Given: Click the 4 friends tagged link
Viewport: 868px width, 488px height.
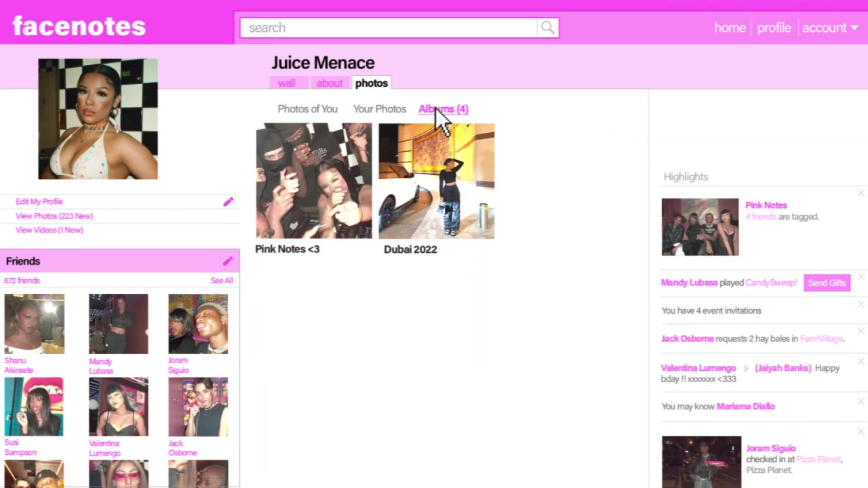Looking at the screenshot, I should point(761,217).
